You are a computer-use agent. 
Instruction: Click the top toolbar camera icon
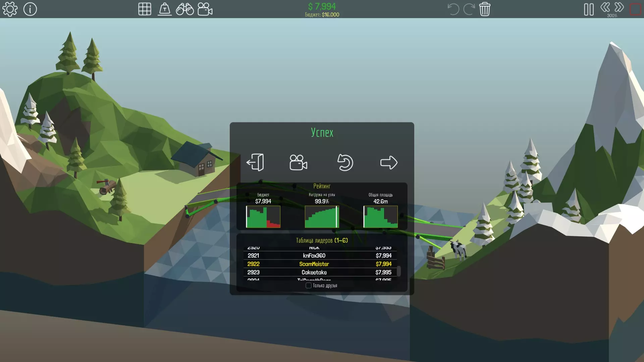(x=205, y=9)
